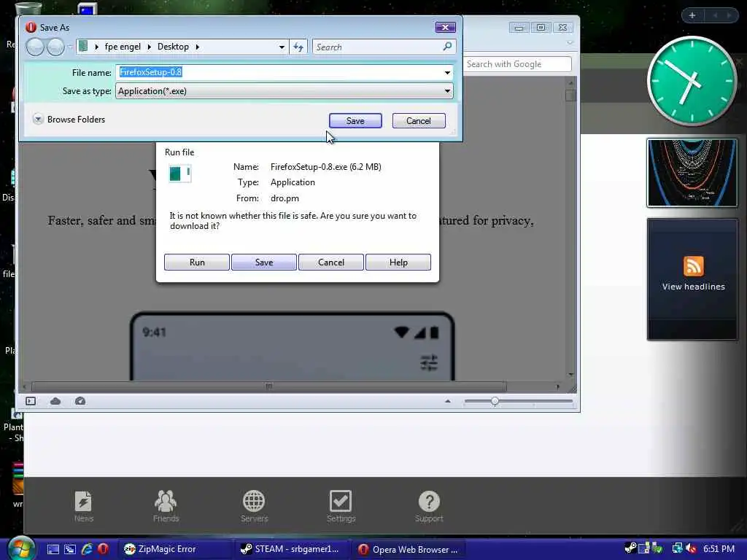Open Steam Settings section

pos(341,507)
